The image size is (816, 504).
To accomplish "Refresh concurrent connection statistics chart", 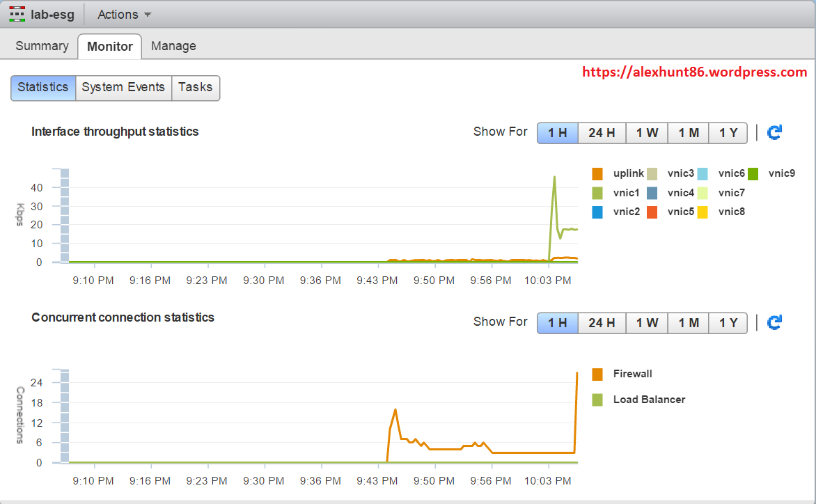I will (x=774, y=322).
